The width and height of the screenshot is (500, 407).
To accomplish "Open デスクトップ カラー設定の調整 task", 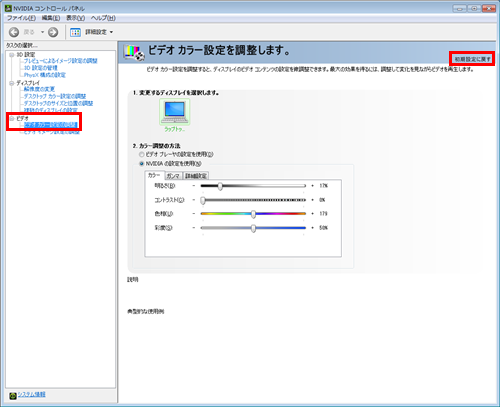I will (x=55, y=96).
